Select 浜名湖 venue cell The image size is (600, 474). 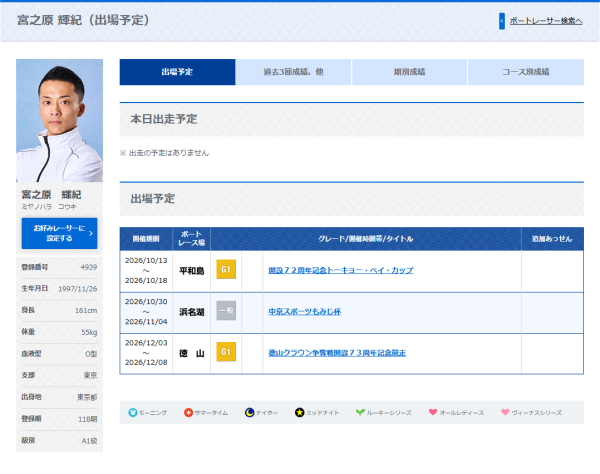[x=191, y=313]
